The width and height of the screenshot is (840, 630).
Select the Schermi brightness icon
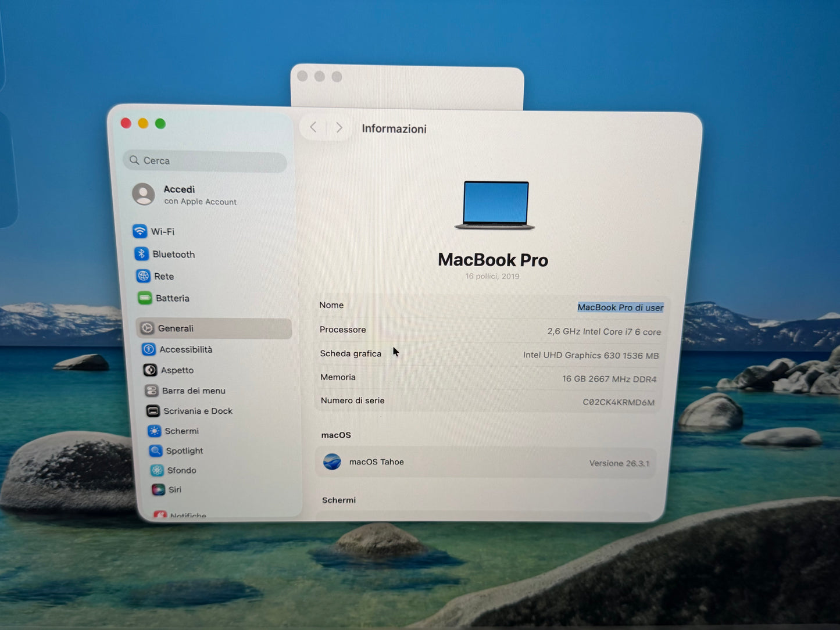pyautogui.click(x=154, y=431)
